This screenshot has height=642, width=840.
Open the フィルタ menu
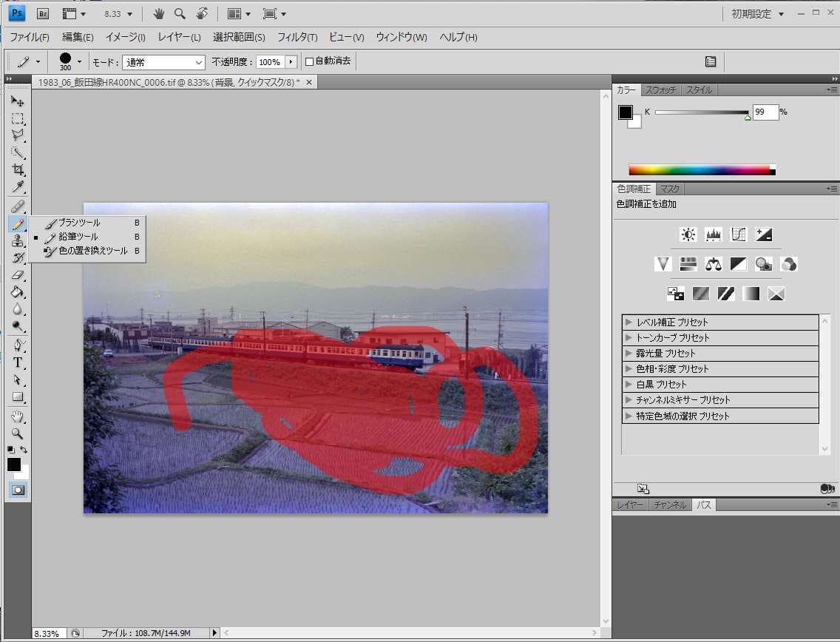click(x=297, y=37)
